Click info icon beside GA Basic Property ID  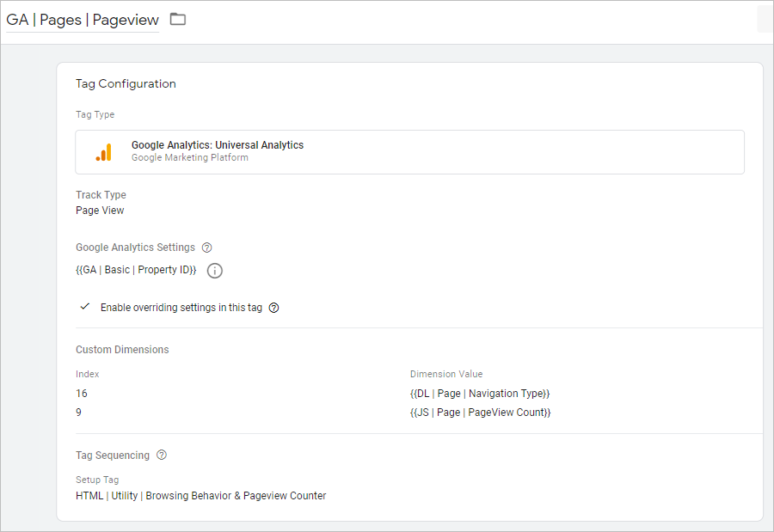click(215, 271)
